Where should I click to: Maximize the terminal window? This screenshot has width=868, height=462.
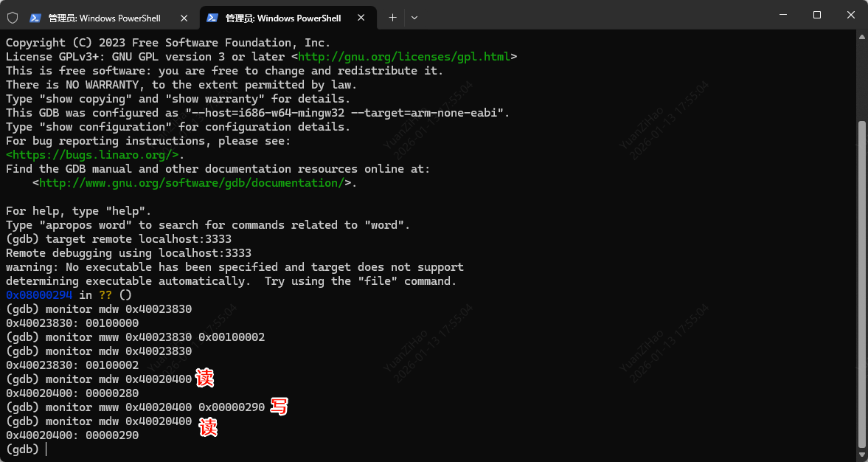coord(816,15)
